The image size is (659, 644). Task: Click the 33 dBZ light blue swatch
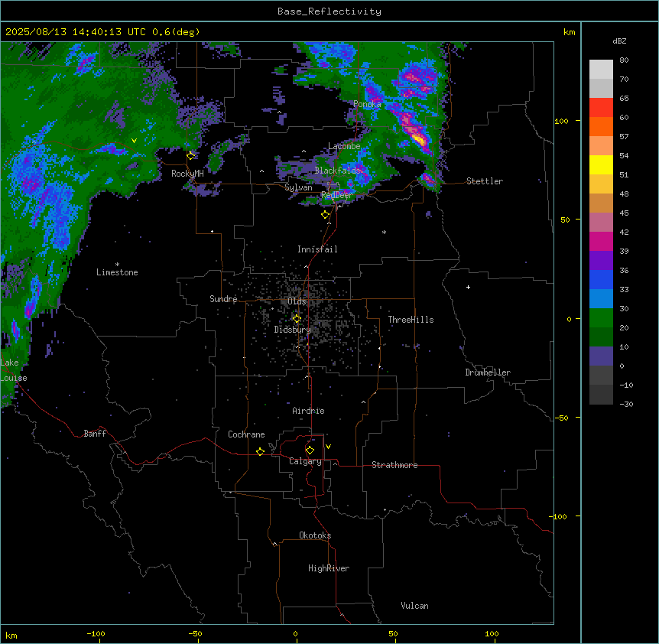point(601,299)
